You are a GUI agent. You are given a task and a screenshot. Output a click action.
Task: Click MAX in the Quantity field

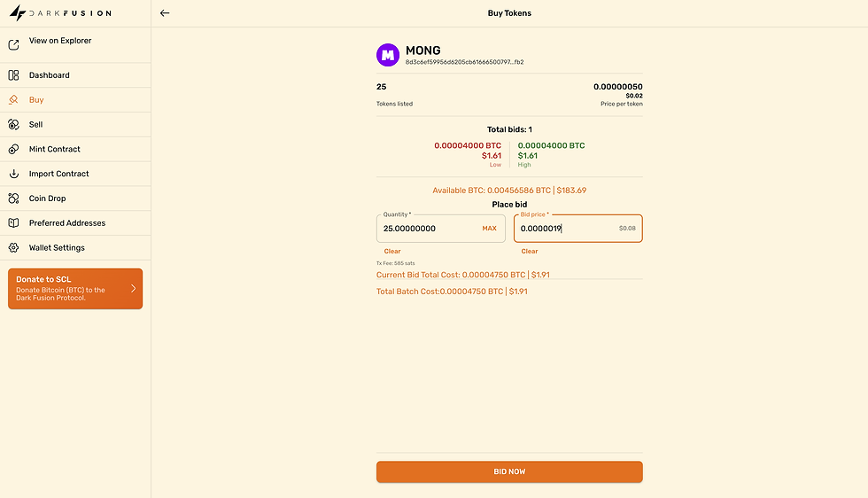489,229
